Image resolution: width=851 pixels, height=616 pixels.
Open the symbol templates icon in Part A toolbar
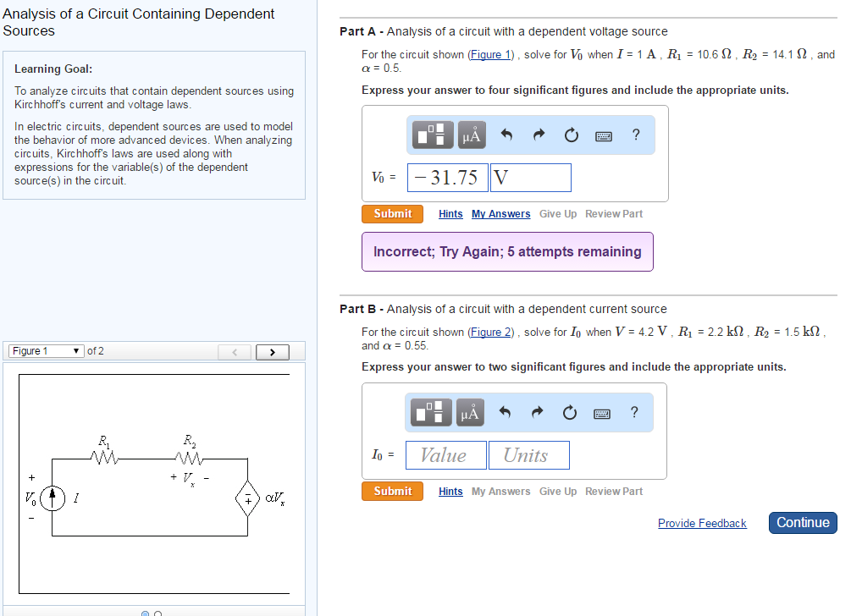(x=432, y=135)
